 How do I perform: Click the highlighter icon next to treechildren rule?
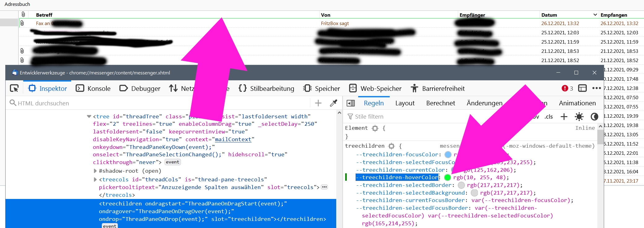pos(392,146)
